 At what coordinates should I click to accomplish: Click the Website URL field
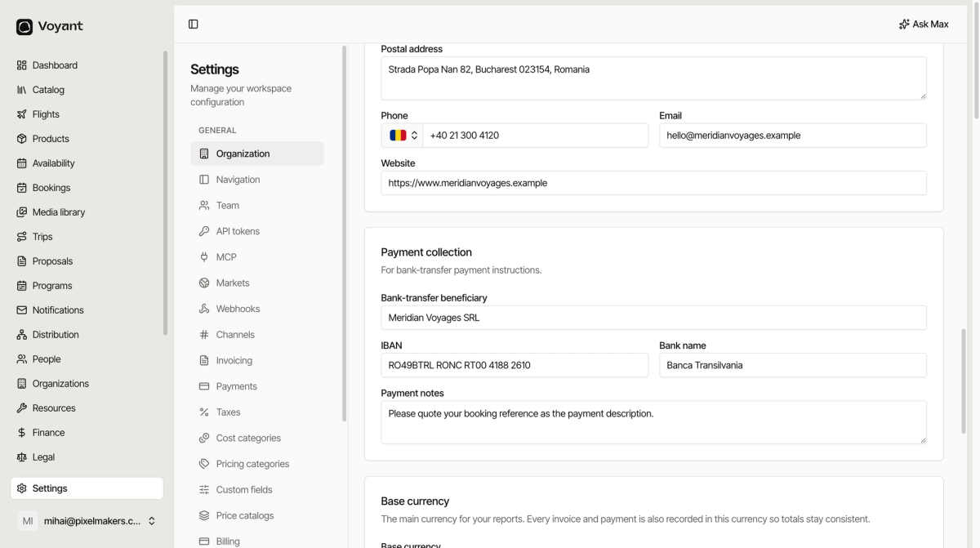coord(653,183)
